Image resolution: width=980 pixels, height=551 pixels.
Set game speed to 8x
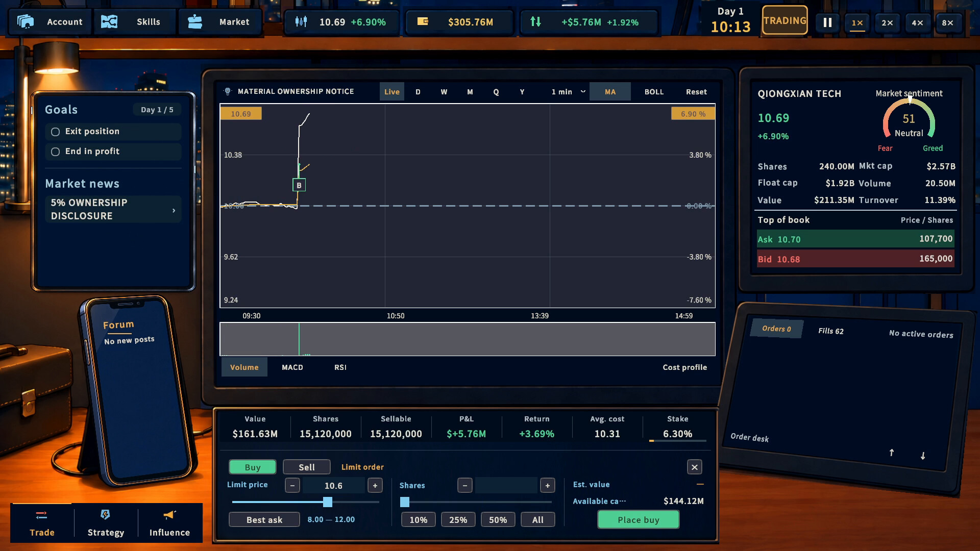pos(947,22)
